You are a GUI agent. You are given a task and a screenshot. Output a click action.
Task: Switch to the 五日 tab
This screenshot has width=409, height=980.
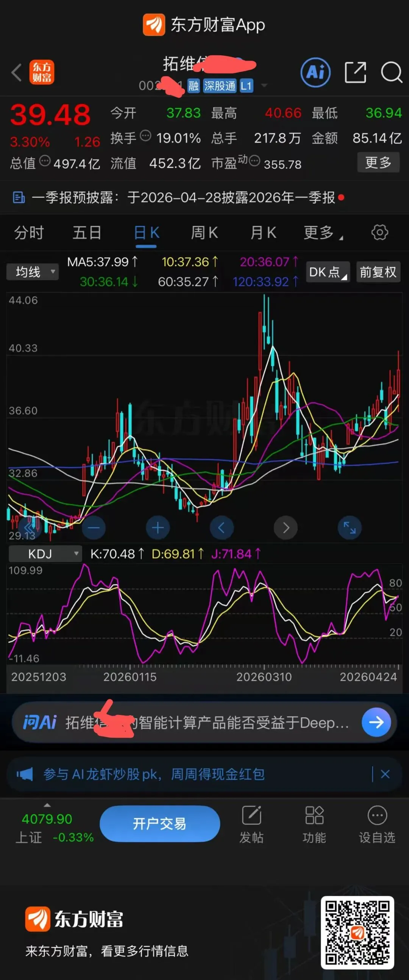[87, 233]
